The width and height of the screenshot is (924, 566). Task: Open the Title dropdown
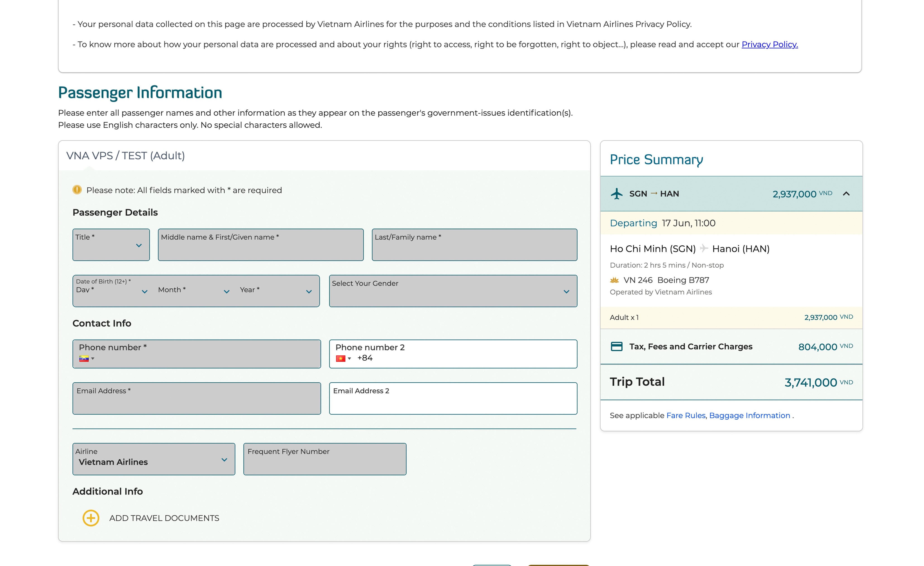(111, 245)
